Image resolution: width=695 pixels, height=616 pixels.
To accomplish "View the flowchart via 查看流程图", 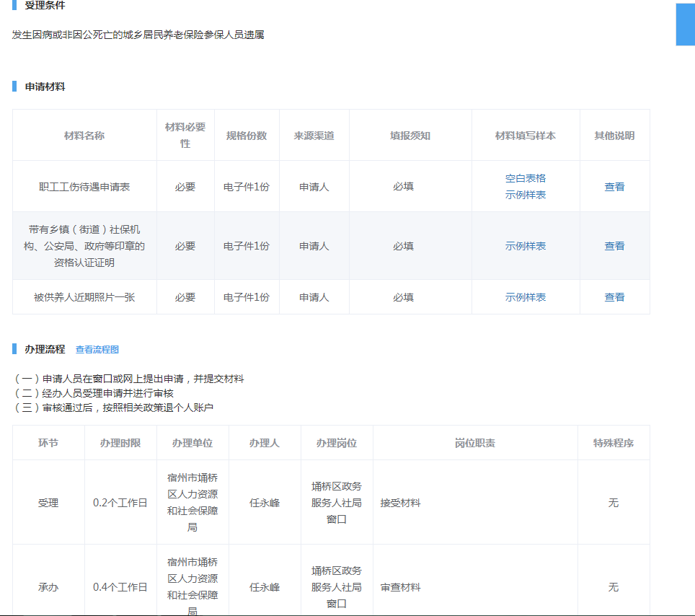I will point(97,350).
